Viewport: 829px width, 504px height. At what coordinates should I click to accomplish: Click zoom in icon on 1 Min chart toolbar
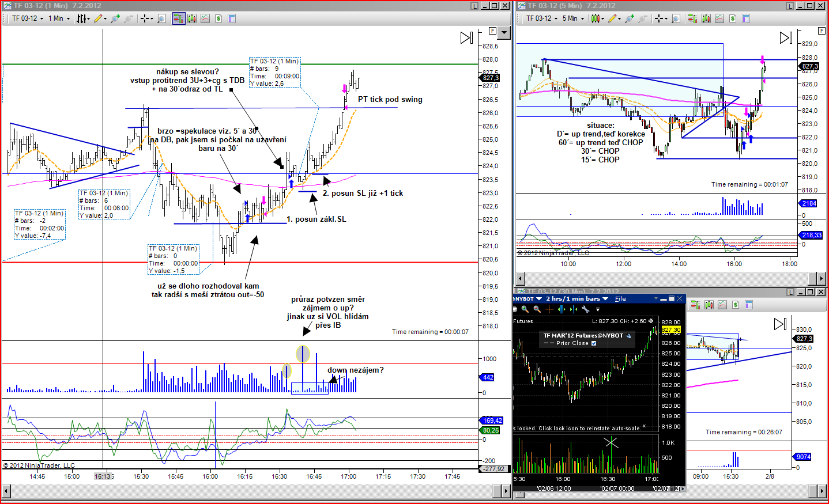[x=115, y=18]
